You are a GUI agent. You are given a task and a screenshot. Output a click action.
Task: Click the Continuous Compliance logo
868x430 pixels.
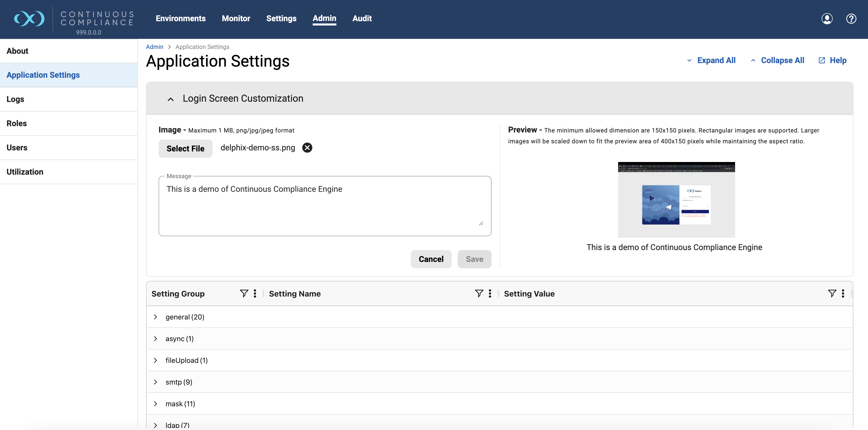click(29, 19)
